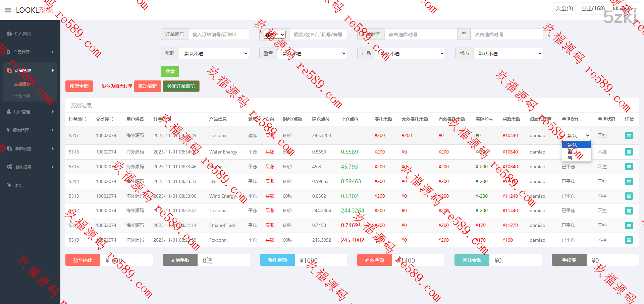Image resolution: width=644 pixels, height=304 pixels.
Task: Click the logout icon in sidebar
Action: point(9,185)
